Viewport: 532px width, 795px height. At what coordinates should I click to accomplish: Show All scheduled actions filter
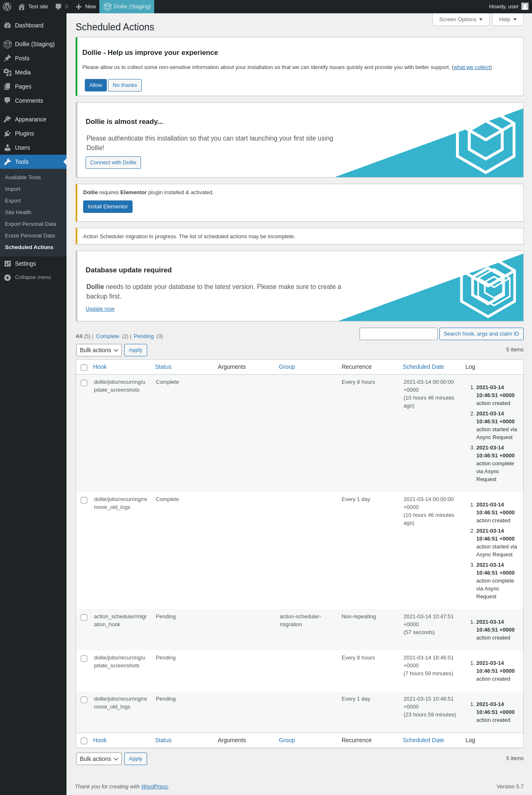[x=79, y=336]
